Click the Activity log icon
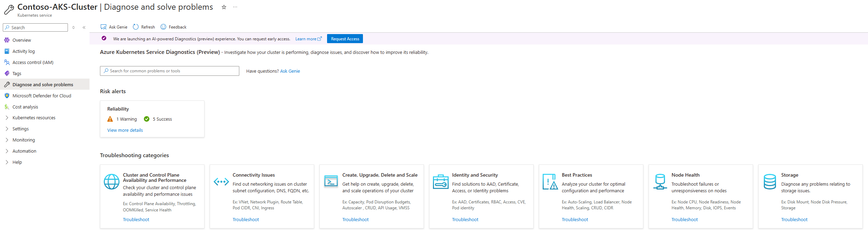This screenshot has height=234, width=868. tap(7, 51)
